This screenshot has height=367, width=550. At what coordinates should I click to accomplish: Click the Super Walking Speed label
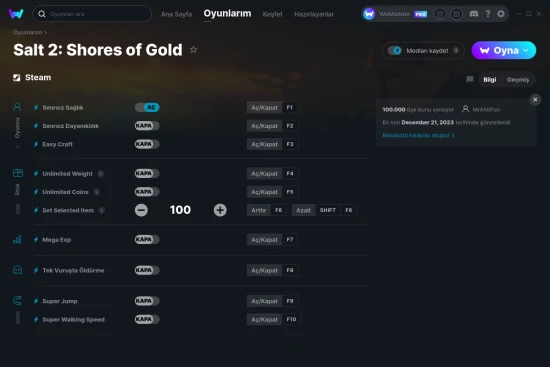click(x=73, y=319)
